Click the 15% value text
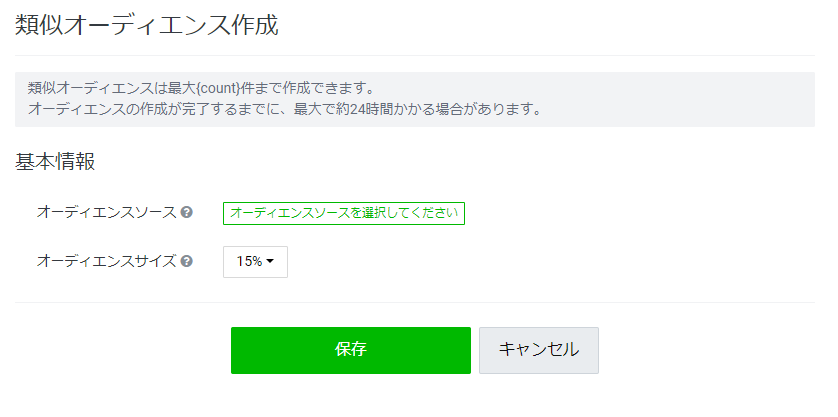Viewport: 838px width, 417px height. pyautogui.click(x=249, y=261)
